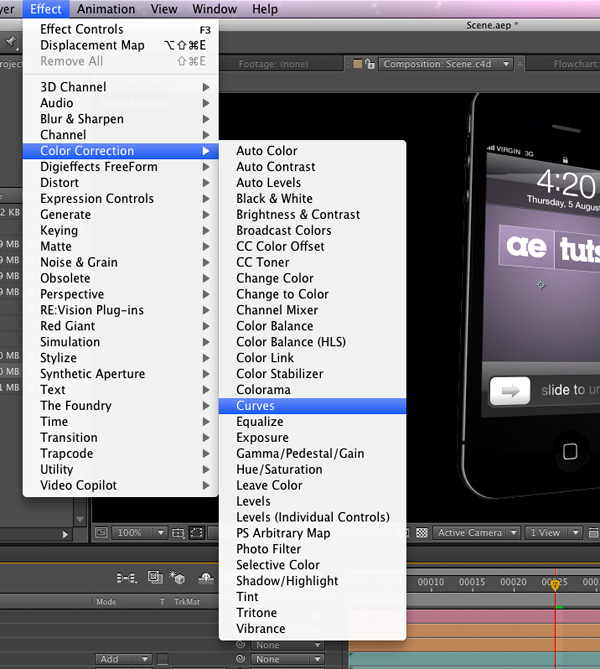This screenshot has width=600, height=669.
Task: Click the parent pick whip above the last row
Action: click(241, 644)
